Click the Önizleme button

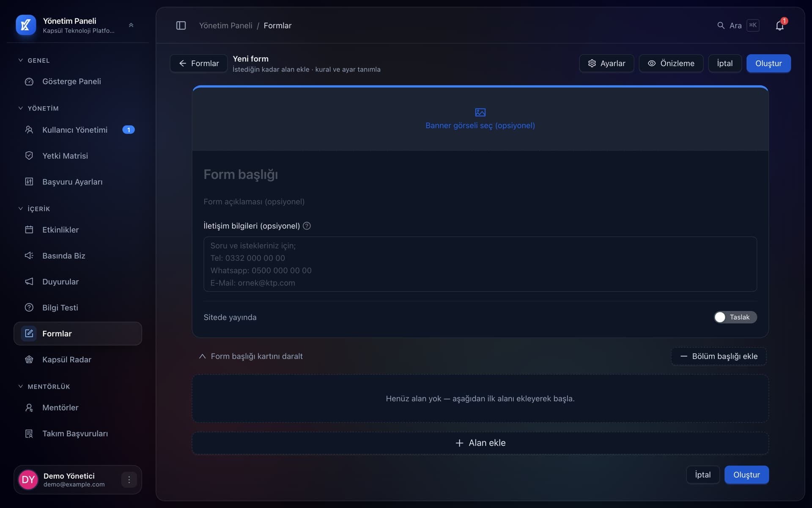[671, 63]
